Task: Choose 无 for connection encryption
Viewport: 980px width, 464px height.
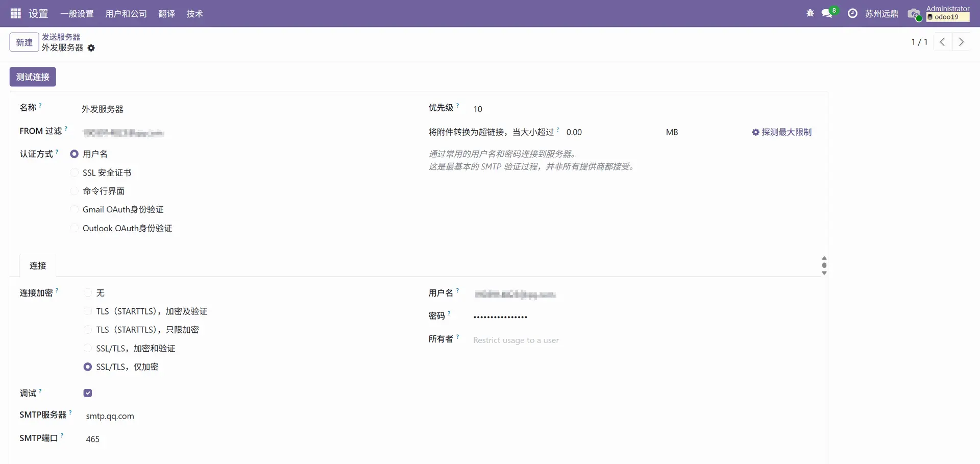Action: tap(88, 293)
